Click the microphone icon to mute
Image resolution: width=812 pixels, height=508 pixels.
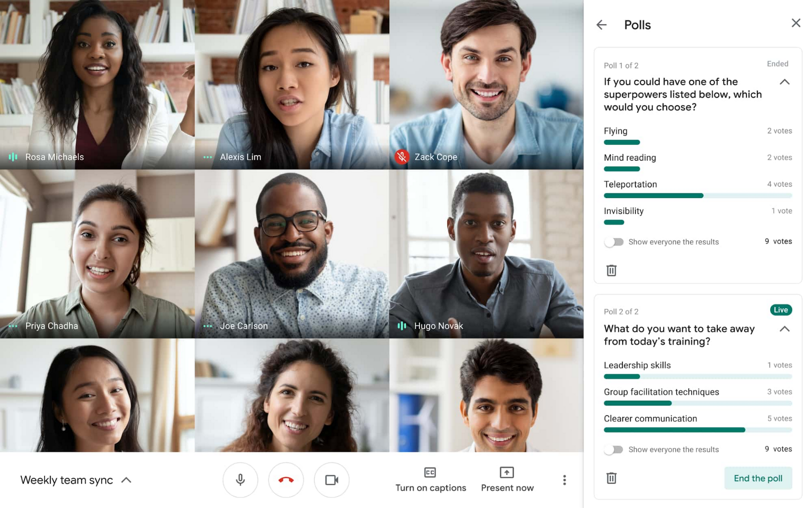[x=239, y=479]
